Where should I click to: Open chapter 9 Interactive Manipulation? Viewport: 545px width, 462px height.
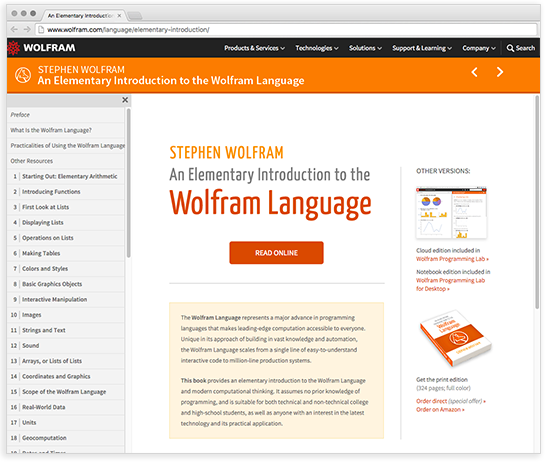click(x=66, y=299)
